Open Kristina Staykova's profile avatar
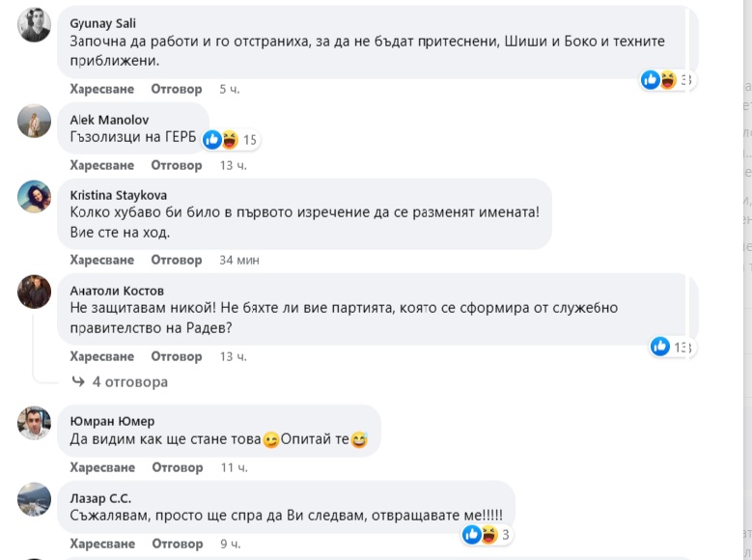 tap(35, 197)
